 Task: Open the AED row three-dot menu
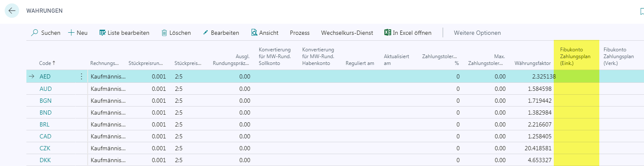[x=81, y=76]
